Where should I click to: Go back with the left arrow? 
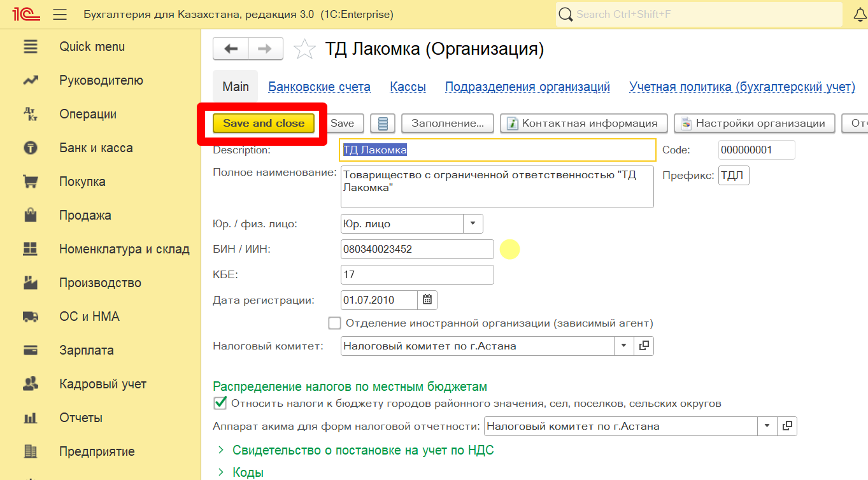pyautogui.click(x=231, y=49)
